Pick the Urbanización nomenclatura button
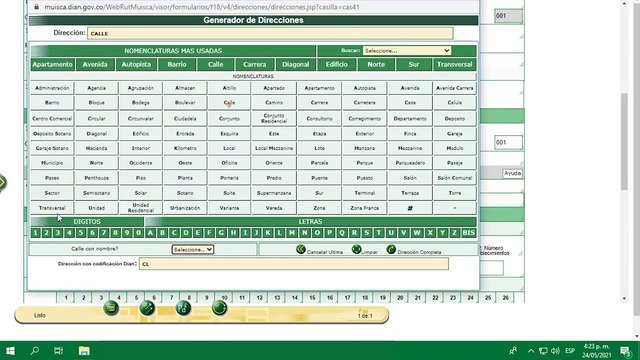 click(x=185, y=208)
